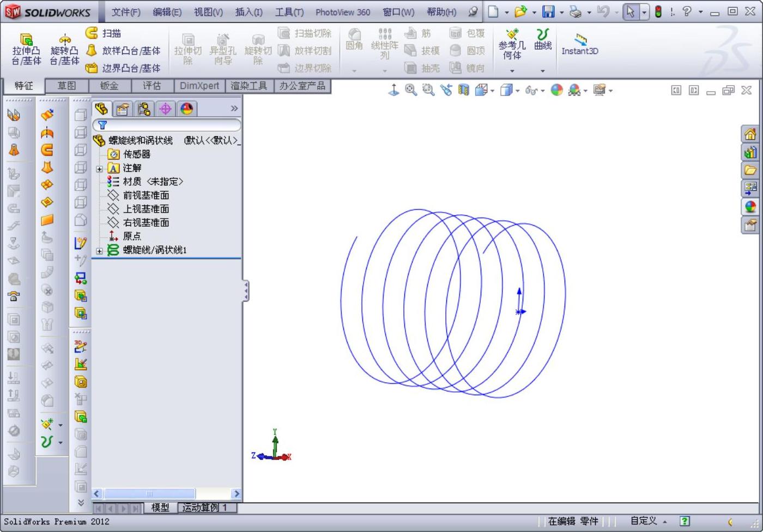Expand the 注解 tree node
The height and width of the screenshot is (532, 763).
[99, 169]
